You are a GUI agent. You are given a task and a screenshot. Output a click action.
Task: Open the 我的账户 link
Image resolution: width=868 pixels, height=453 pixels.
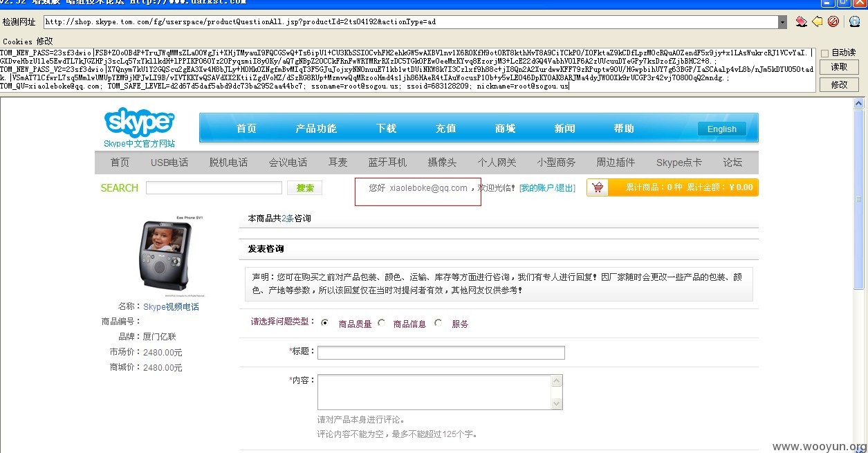[x=537, y=188]
